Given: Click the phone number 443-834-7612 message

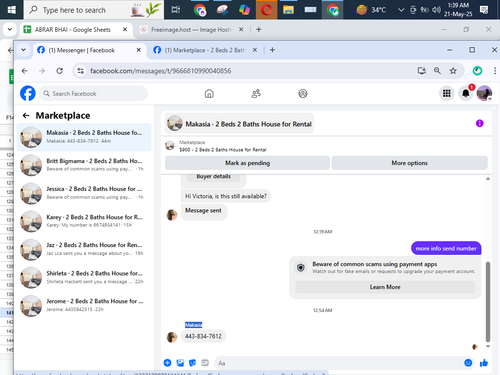Looking at the screenshot, I should point(203,336).
